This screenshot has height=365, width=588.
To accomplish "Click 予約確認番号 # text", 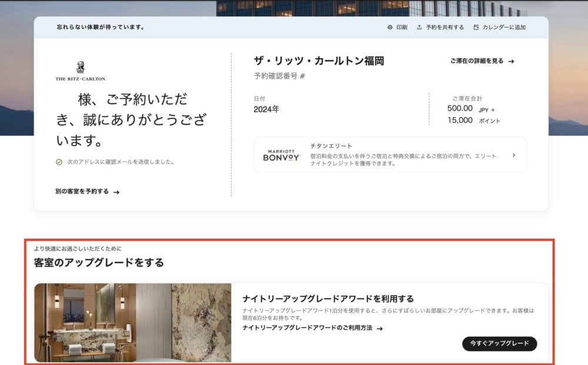I will coord(279,76).
